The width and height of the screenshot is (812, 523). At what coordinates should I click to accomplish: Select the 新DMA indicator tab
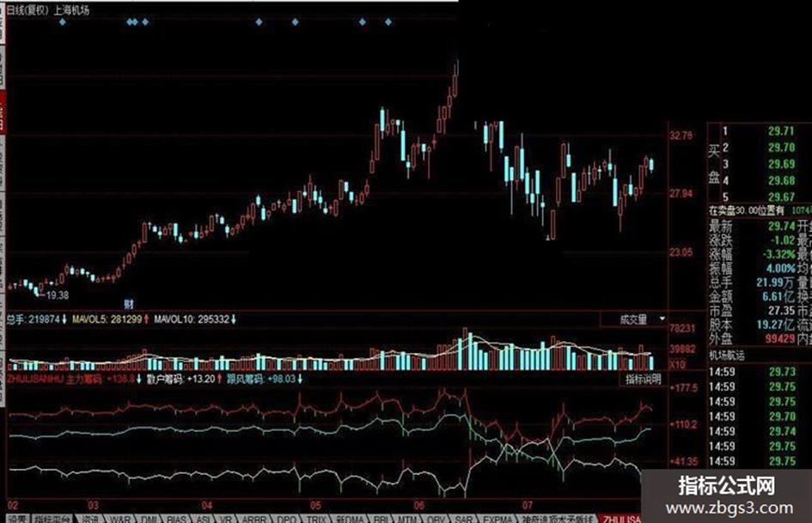click(x=350, y=519)
